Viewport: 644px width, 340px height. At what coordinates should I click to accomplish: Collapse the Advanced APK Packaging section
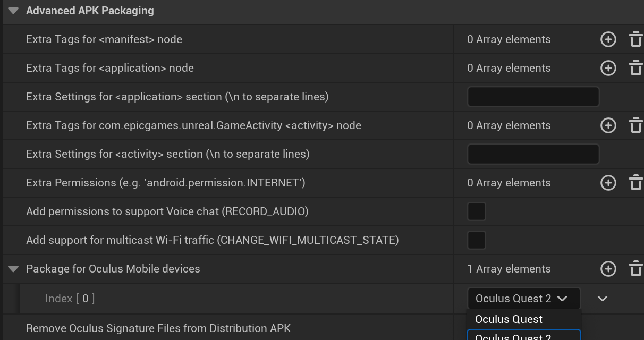click(13, 11)
